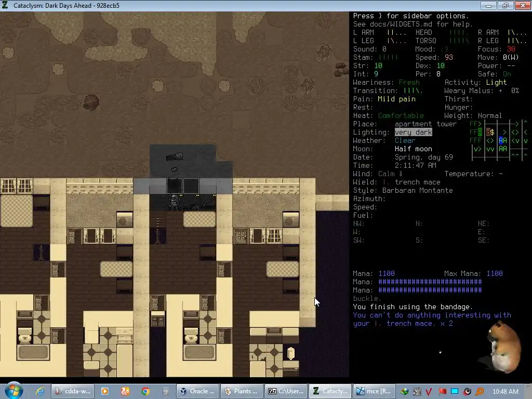Screen dimensions: 532x399
Task: Open Google Chrome from the taskbar
Action: tap(145, 391)
